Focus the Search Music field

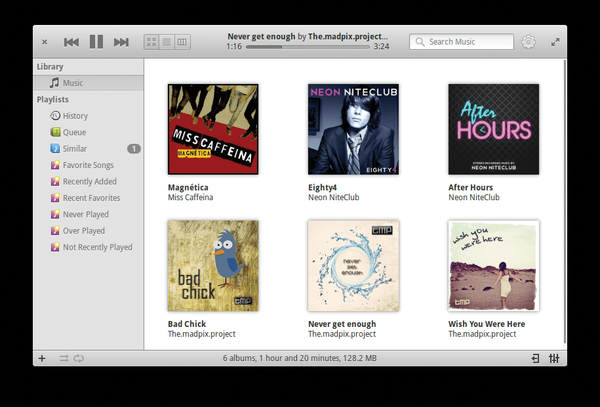click(461, 42)
